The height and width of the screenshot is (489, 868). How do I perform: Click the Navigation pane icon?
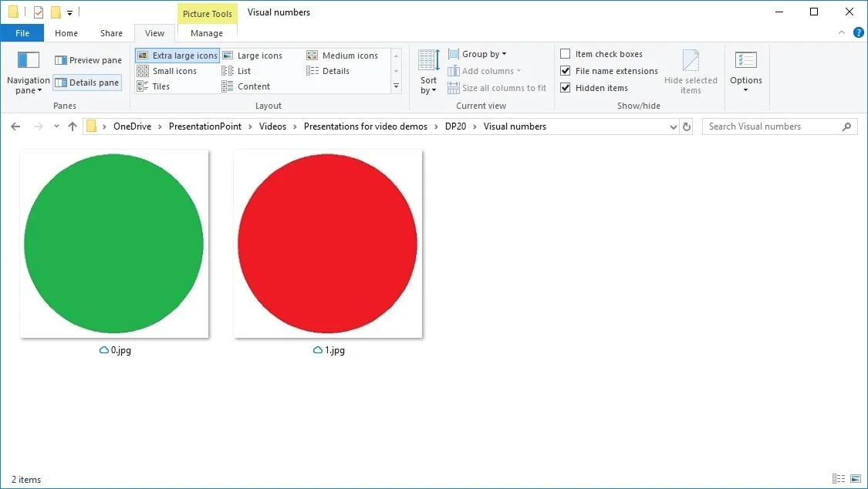[x=28, y=61]
